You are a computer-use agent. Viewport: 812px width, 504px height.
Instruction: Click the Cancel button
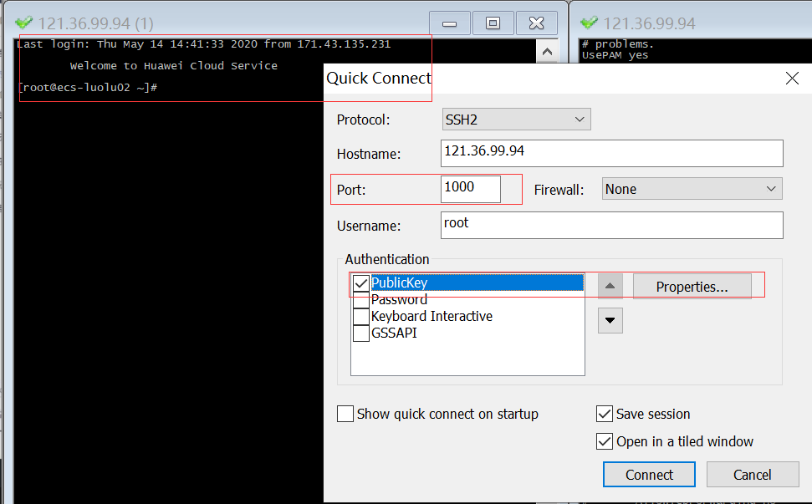[x=753, y=475]
